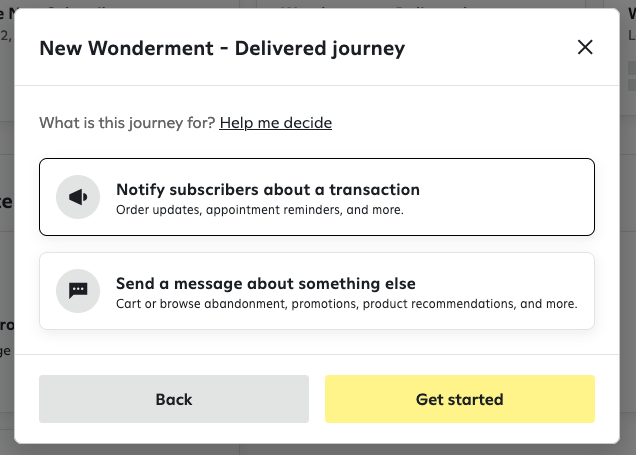Select Send a message about something else
636x455 pixels.
tap(317, 291)
